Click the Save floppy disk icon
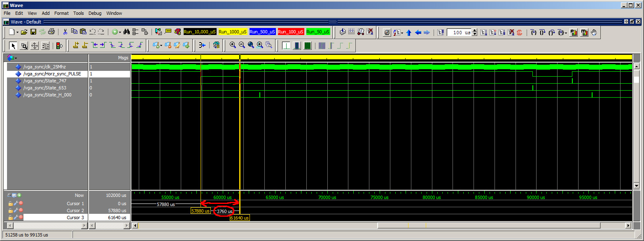644x241 pixels. [33, 32]
